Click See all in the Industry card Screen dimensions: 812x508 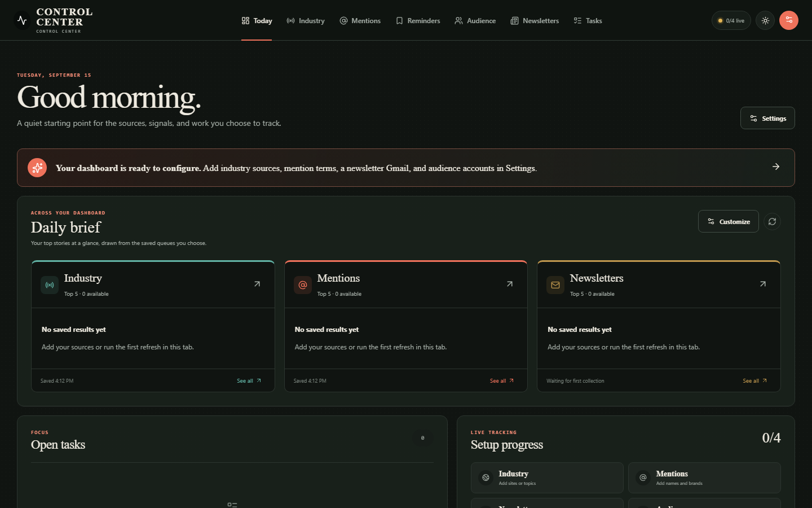pos(249,381)
